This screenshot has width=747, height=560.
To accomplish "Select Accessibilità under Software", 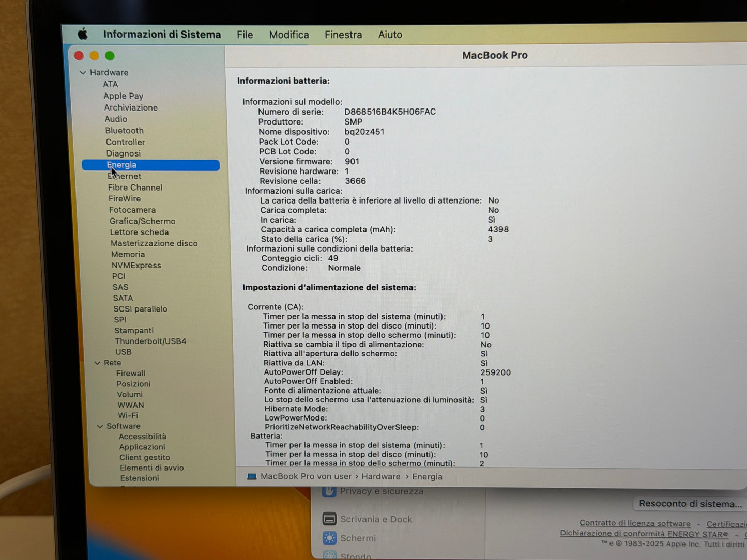I will coord(143,437).
